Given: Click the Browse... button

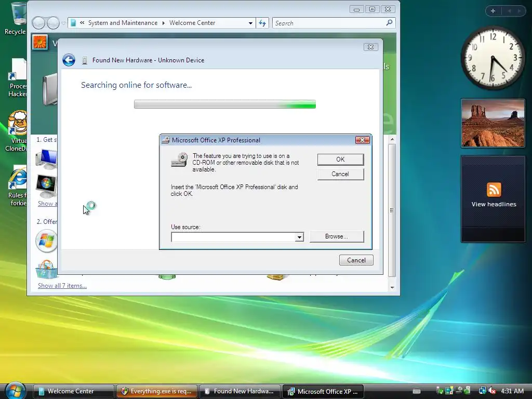Looking at the screenshot, I should (x=337, y=236).
